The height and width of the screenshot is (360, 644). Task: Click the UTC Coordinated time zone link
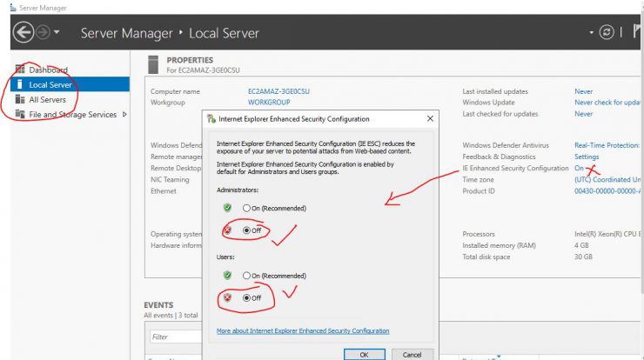click(607, 179)
